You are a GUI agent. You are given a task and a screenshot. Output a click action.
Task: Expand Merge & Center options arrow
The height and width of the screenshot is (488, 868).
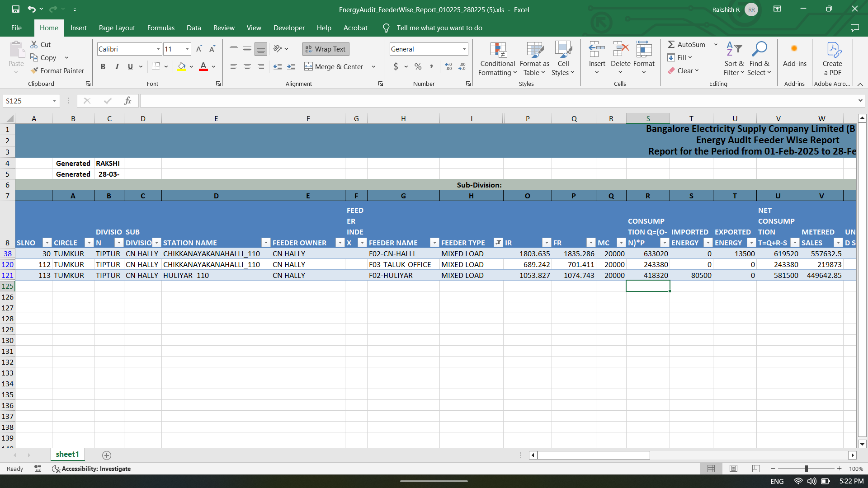pos(374,66)
